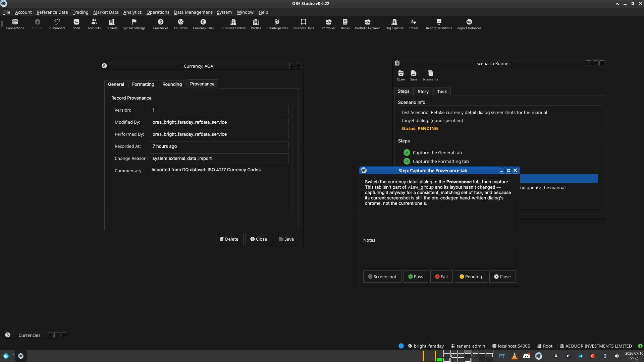The image size is (644, 362).
Task: Click the volume speaker tray icon
Action: (x=617, y=356)
